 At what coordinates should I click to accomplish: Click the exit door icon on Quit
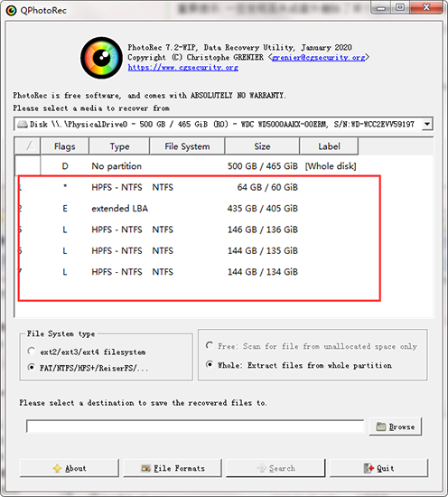click(x=369, y=468)
